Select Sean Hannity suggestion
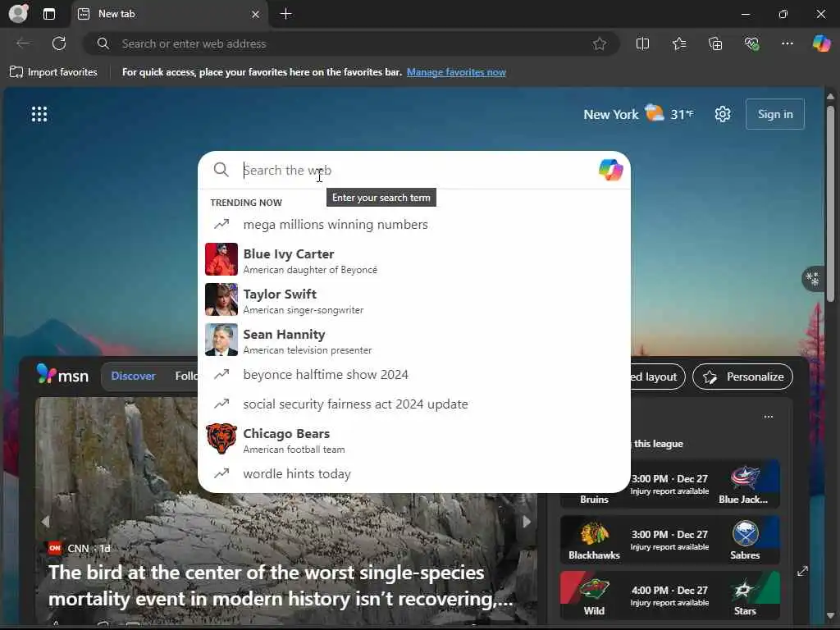Image resolution: width=840 pixels, height=630 pixels. pyautogui.click(x=414, y=340)
